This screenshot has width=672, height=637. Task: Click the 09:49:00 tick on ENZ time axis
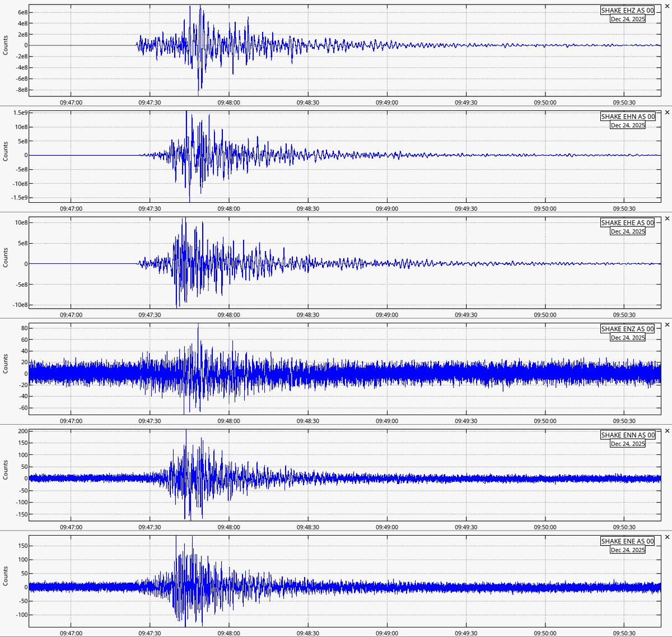pos(386,421)
